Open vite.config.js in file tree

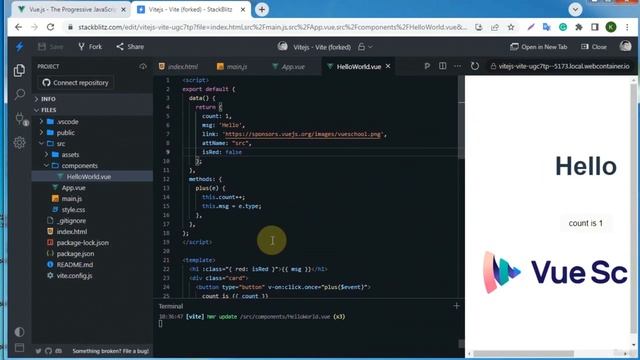point(92,276)
